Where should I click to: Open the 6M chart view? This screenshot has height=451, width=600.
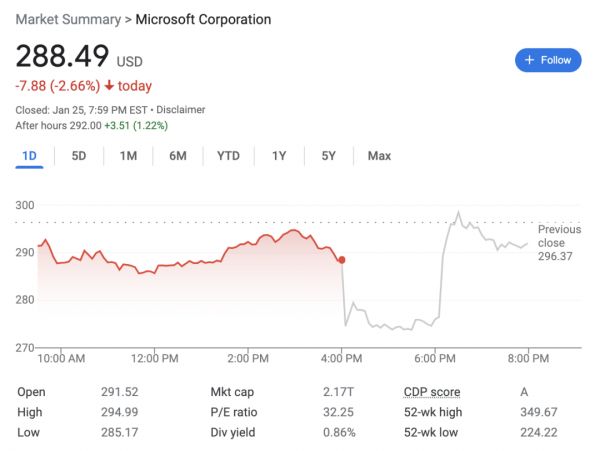[178, 156]
